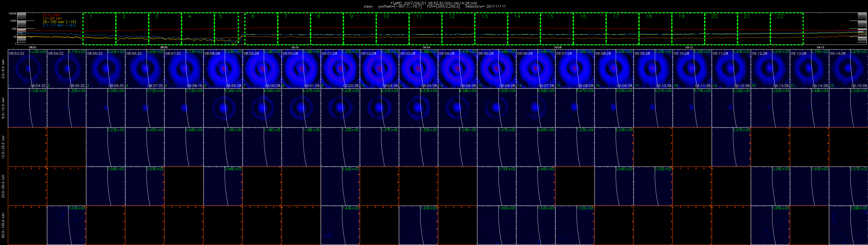Click the '09:15:28' end time label
Viewport: 868px width, 245px height.
[860, 86]
